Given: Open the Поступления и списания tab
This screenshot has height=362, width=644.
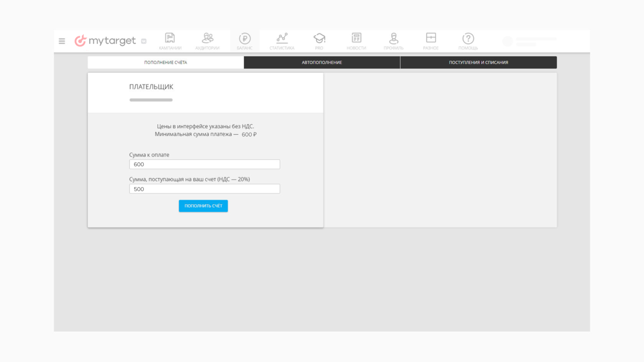Looking at the screenshot, I should click(478, 62).
